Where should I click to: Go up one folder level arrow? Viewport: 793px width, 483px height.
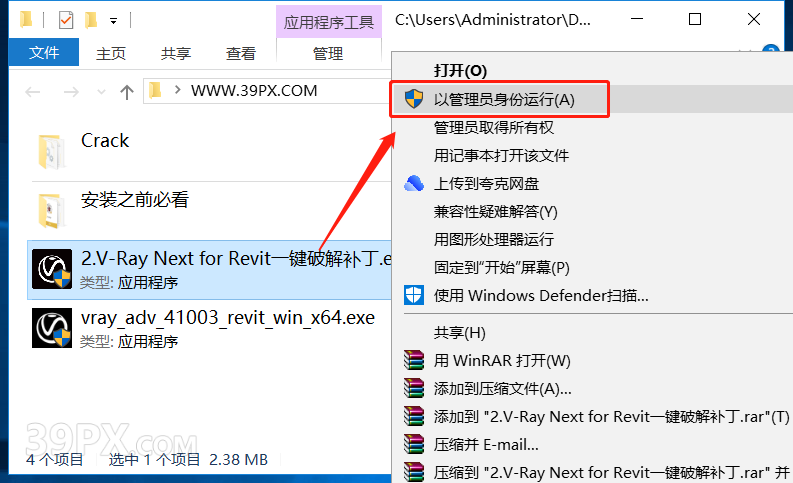point(127,92)
